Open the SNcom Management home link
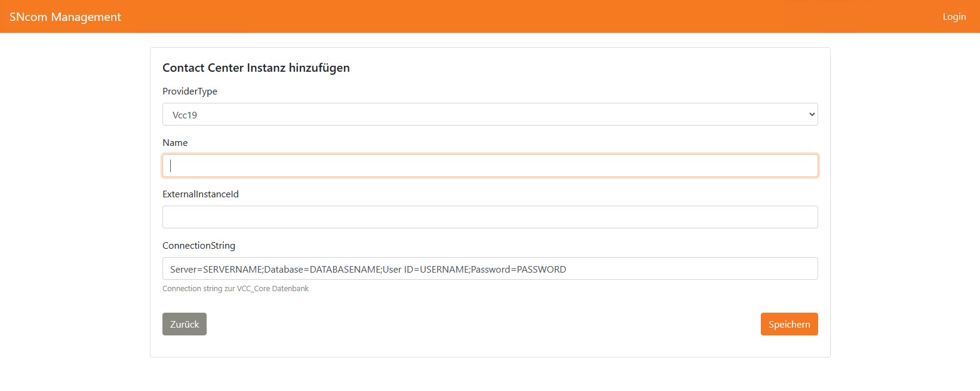 [x=65, y=17]
